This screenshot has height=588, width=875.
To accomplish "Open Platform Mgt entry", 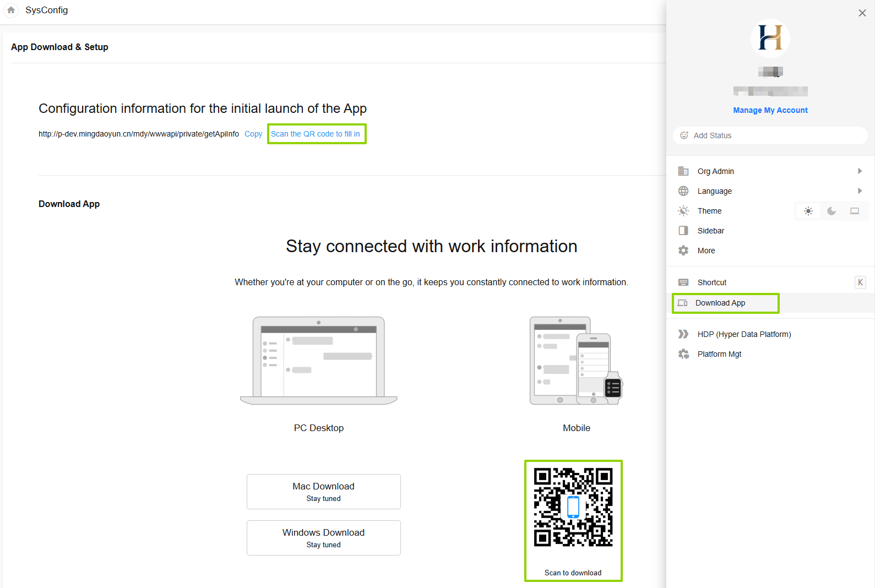I will pyautogui.click(x=770, y=354).
